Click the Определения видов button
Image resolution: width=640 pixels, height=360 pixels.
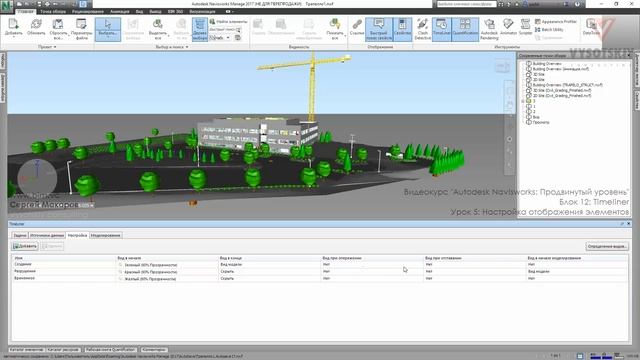[607, 246]
